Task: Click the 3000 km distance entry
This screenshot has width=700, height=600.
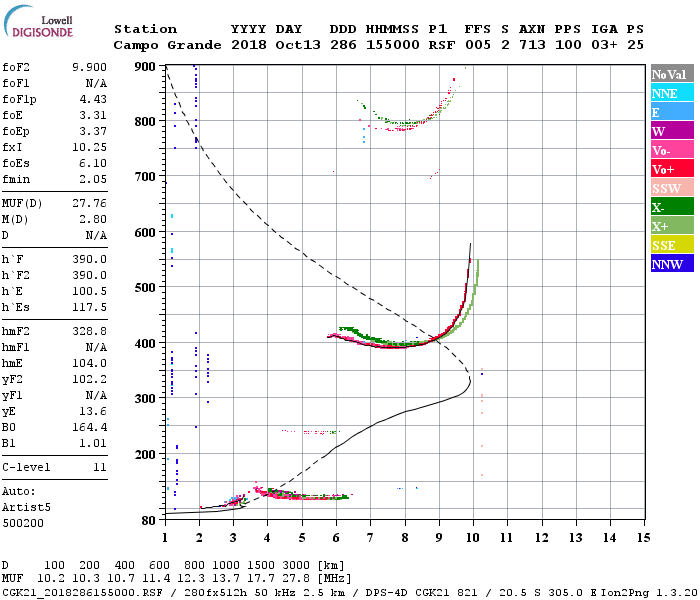Action: (296, 566)
